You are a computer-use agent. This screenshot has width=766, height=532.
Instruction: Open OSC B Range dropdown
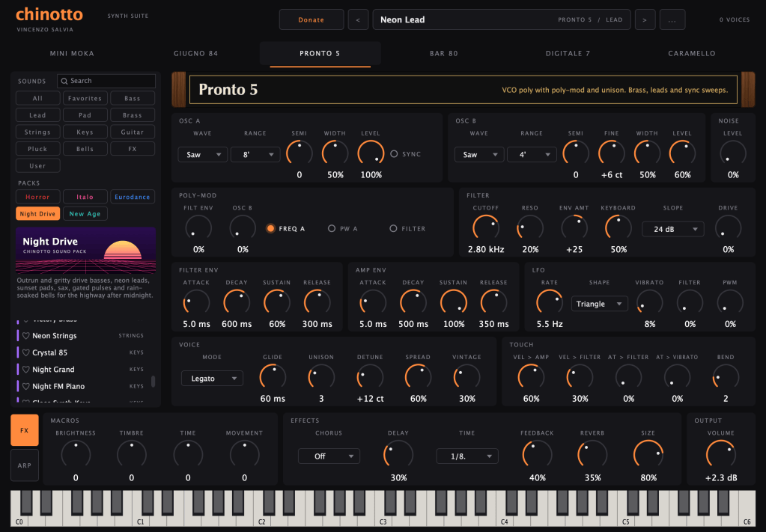532,155
